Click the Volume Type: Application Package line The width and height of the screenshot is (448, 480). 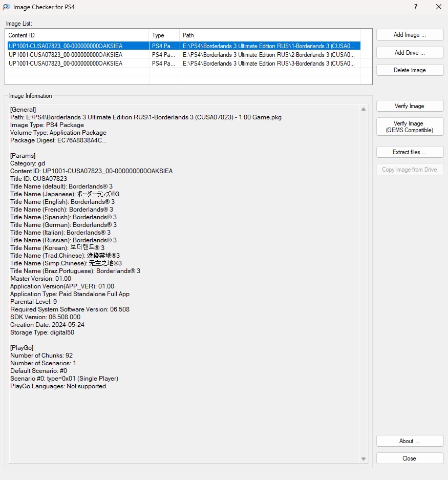(x=58, y=133)
